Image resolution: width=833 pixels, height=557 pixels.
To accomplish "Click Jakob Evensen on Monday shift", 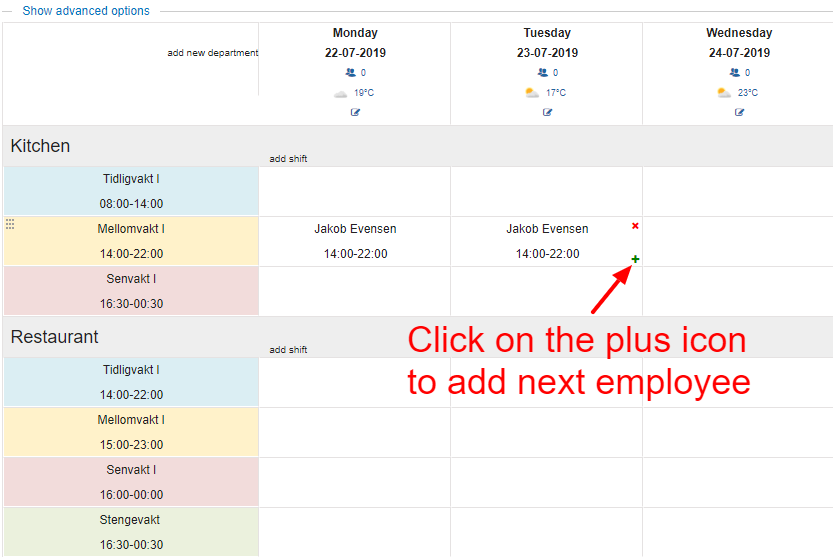I will (355, 229).
